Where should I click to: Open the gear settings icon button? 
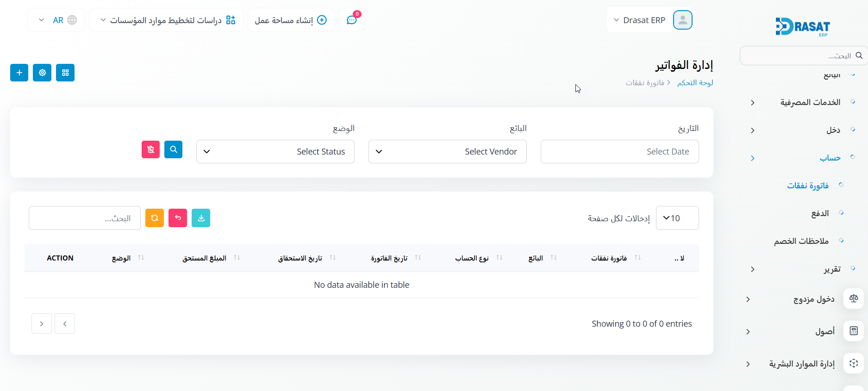[x=42, y=73]
